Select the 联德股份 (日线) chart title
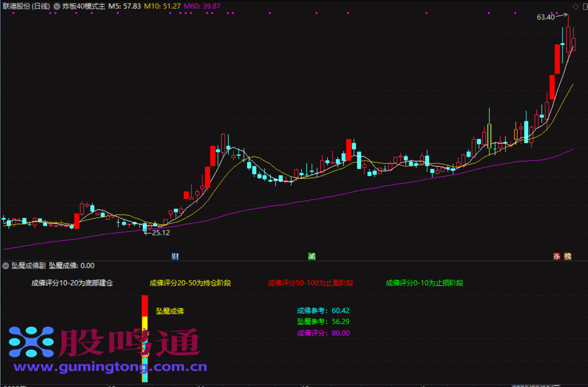588x387 pixels. pos(26,6)
